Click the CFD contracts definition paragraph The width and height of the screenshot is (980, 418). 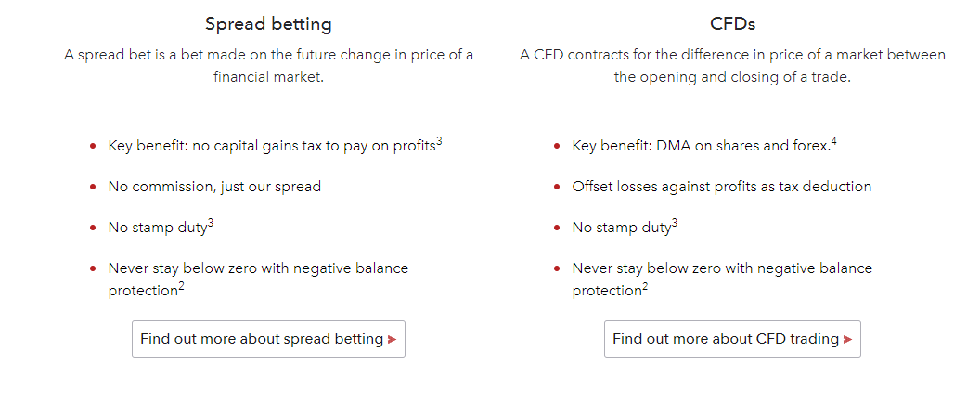(732, 66)
